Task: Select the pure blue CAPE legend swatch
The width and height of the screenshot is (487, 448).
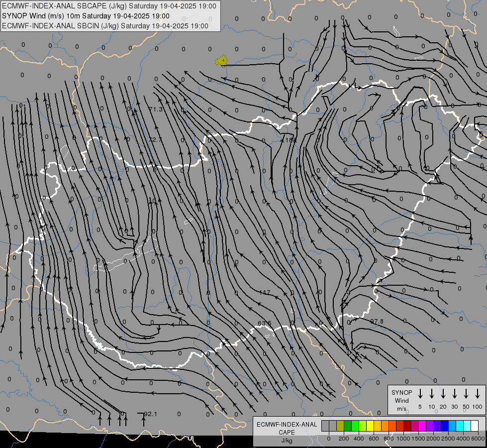Action: click(x=445, y=426)
